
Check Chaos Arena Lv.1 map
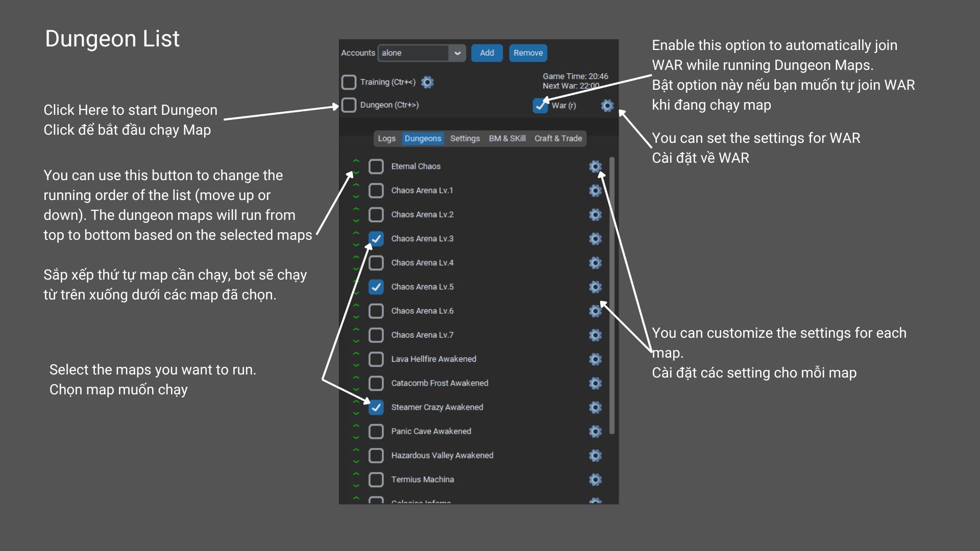pyautogui.click(x=376, y=190)
